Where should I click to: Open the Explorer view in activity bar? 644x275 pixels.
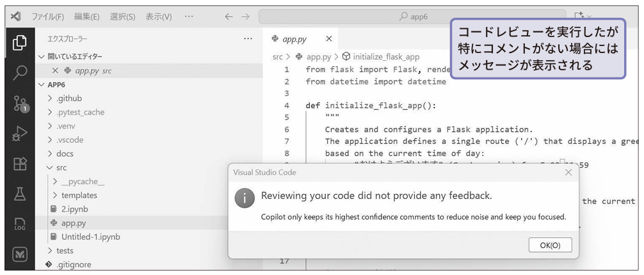pos(20,43)
